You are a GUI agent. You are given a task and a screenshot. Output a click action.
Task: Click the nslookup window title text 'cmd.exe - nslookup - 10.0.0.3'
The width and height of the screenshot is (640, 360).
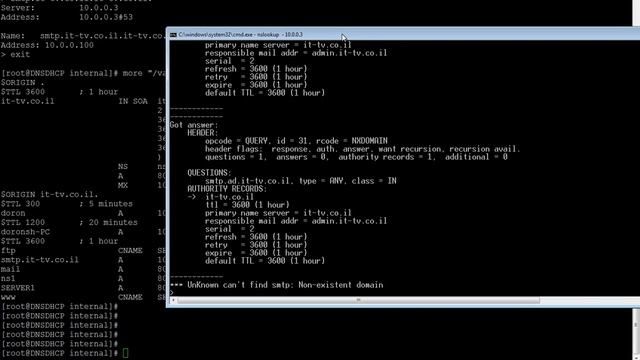[x=240, y=35]
